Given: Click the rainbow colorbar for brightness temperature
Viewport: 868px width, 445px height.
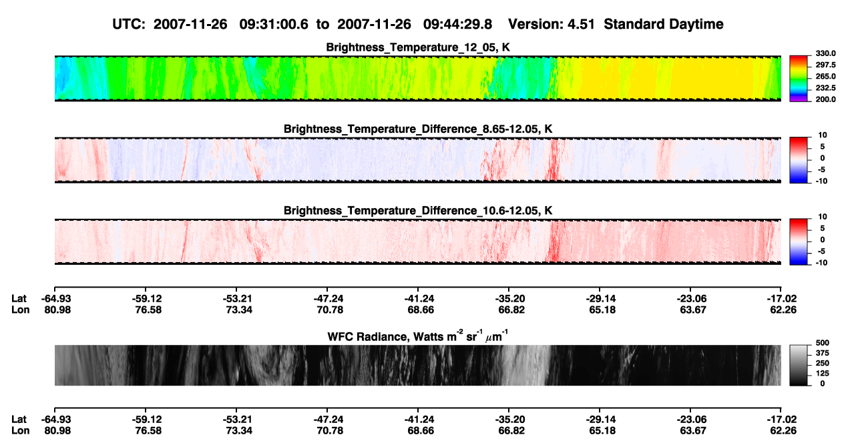Looking at the screenshot, I should (799, 79).
